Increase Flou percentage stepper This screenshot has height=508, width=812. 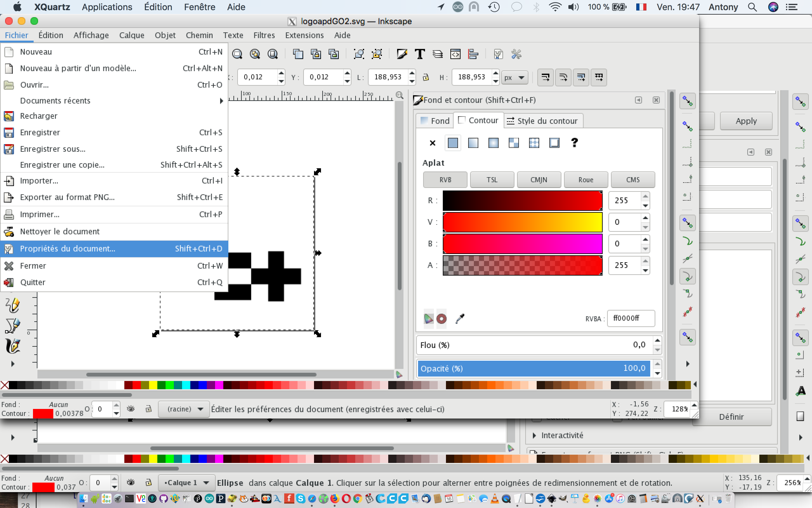tap(657, 341)
